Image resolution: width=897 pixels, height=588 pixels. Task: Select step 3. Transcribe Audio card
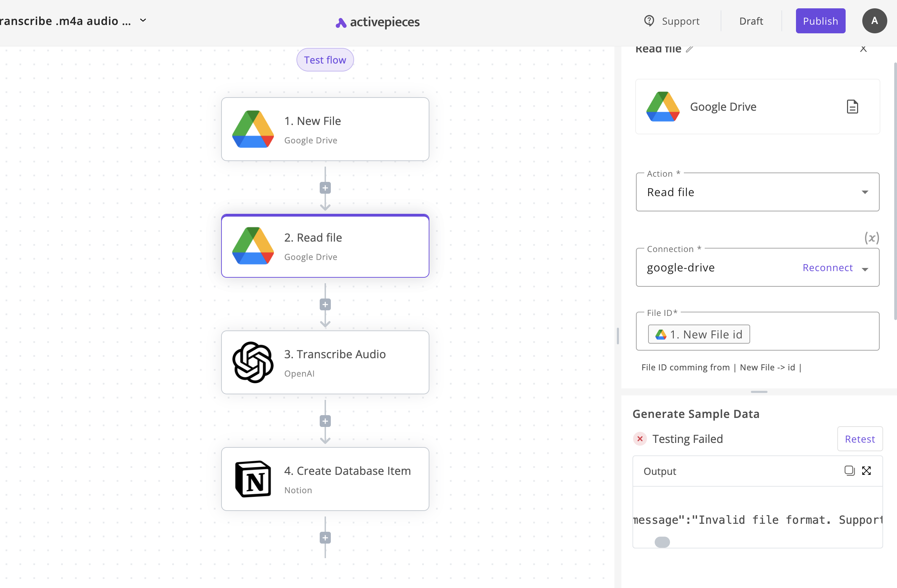coord(325,363)
